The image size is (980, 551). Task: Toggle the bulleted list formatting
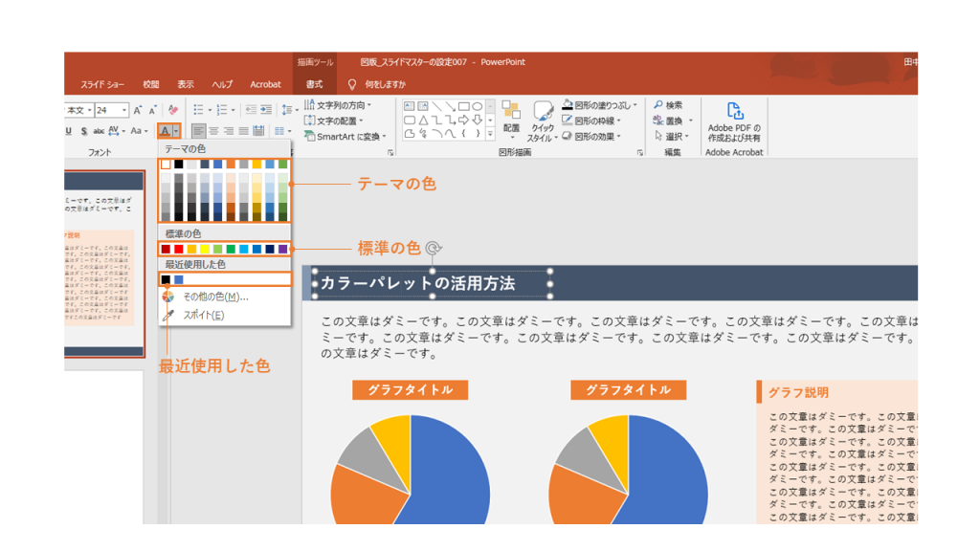coord(196,107)
